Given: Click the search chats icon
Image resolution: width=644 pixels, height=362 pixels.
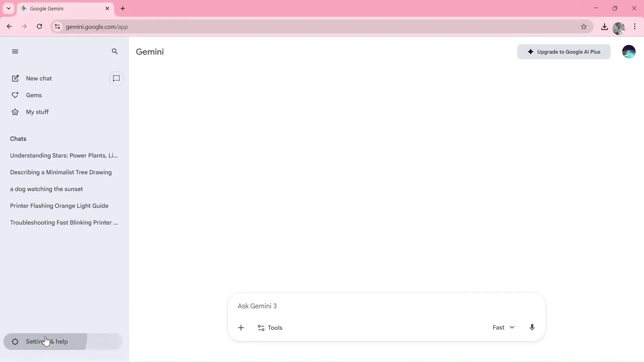Looking at the screenshot, I should (x=115, y=51).
